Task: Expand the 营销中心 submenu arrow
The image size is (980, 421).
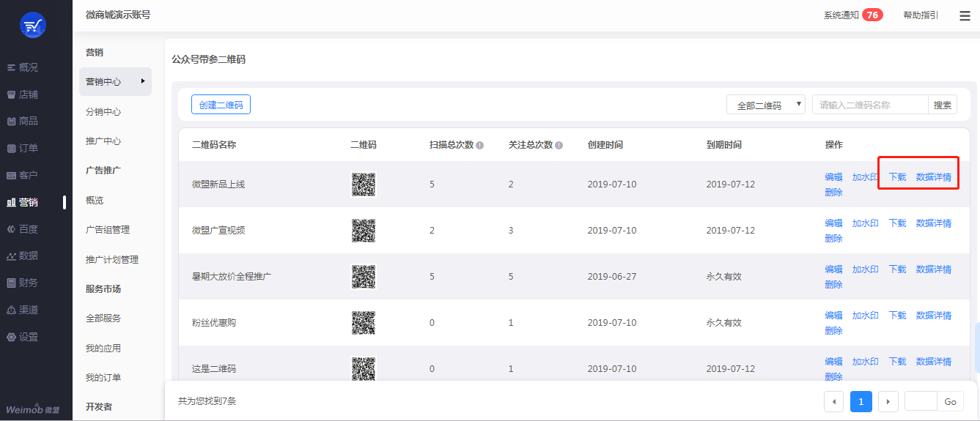Action: [x=143, y=81]
